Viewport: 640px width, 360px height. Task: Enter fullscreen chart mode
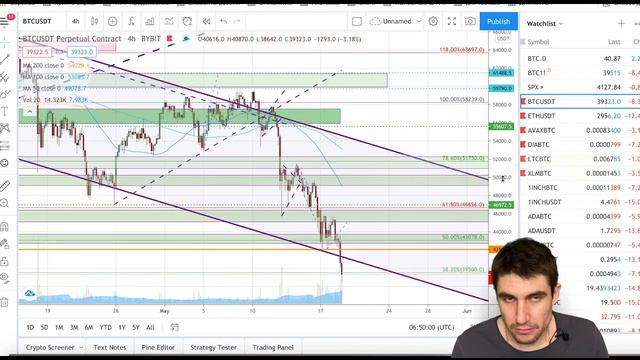tap(452, 21)
